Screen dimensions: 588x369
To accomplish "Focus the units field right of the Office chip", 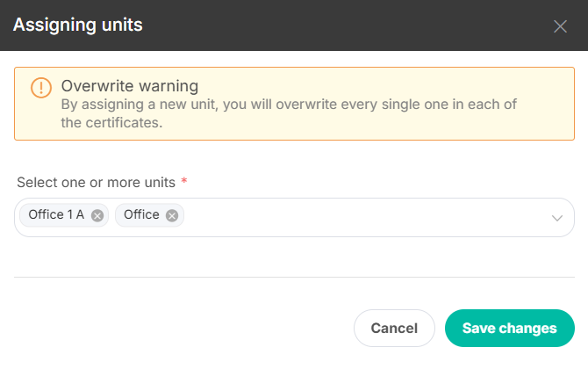I will (x=366, y=217).
